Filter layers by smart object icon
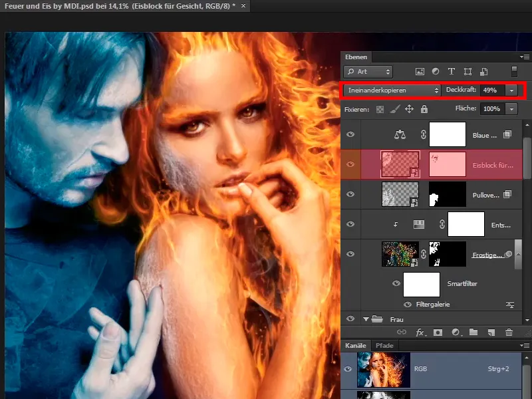532x399 pixels. 484,72
